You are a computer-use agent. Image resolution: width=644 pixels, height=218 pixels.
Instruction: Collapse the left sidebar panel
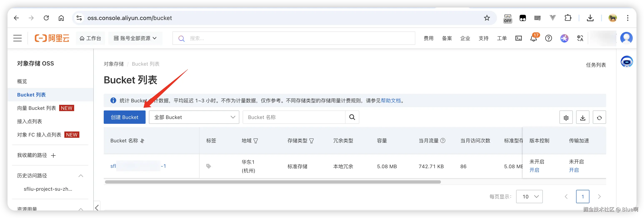click(97, 207)
